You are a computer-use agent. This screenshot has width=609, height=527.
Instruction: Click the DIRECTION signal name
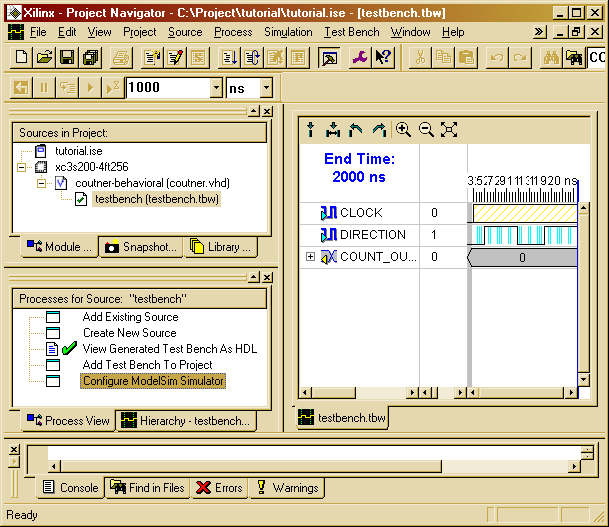pos(373,235)
